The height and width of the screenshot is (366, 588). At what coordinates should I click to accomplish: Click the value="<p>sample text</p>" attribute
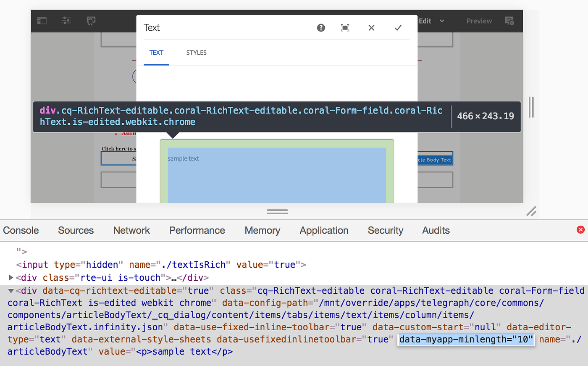tap(165, 351)
